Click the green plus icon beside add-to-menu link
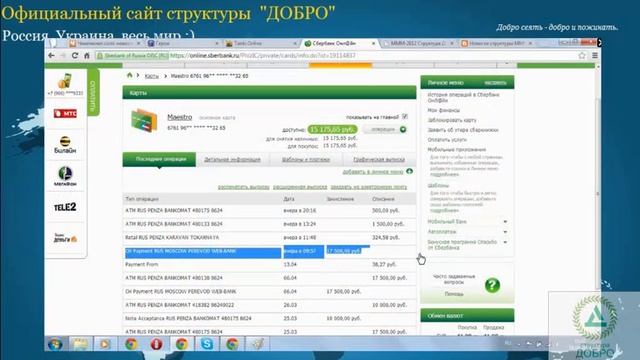 coord(409,171)
